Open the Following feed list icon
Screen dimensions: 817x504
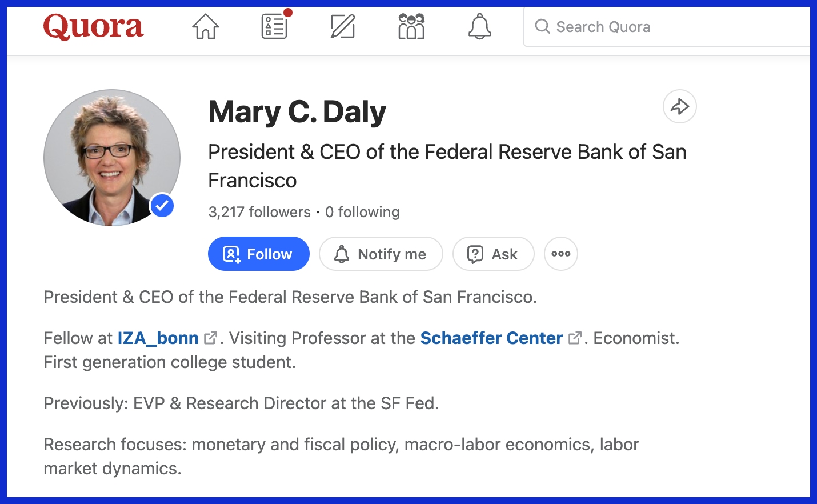tap(274, 26)
